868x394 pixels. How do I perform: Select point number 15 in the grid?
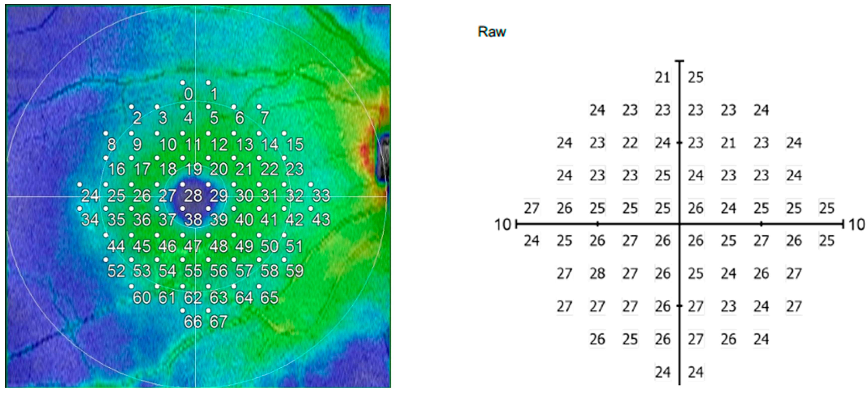pyautogui.click(x=295, y=144)
